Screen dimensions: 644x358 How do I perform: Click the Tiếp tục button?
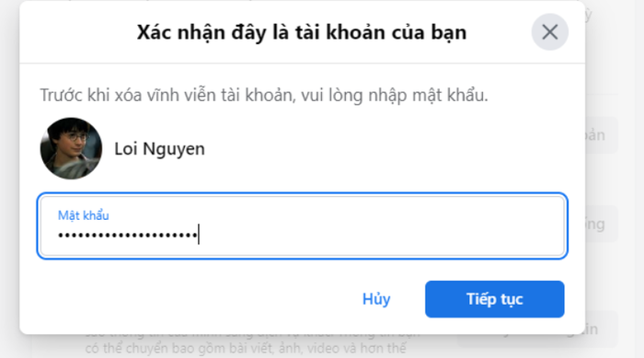pos(495,299)
